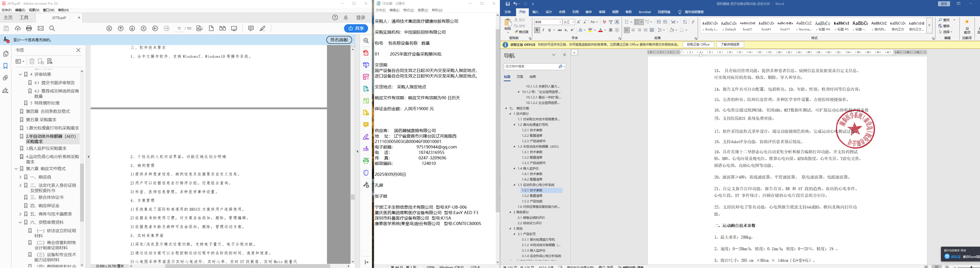Open Notepad 编辑(E) menu

coord(394,10)
